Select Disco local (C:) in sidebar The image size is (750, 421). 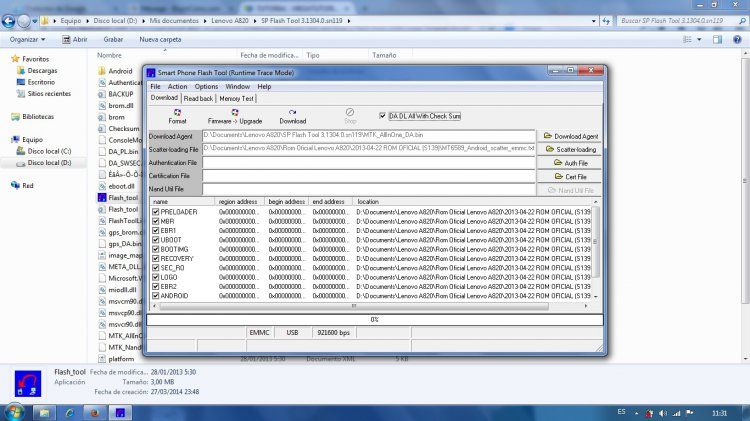tap(44, 151)
